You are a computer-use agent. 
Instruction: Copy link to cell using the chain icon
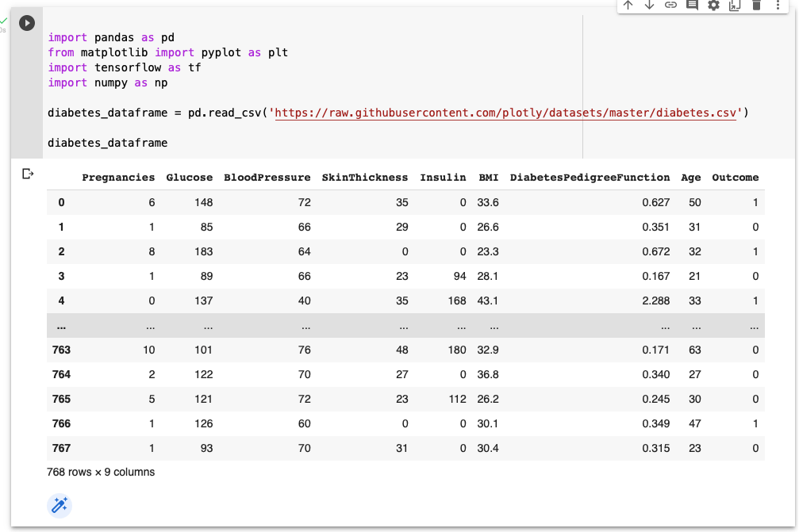pos(670,6)
